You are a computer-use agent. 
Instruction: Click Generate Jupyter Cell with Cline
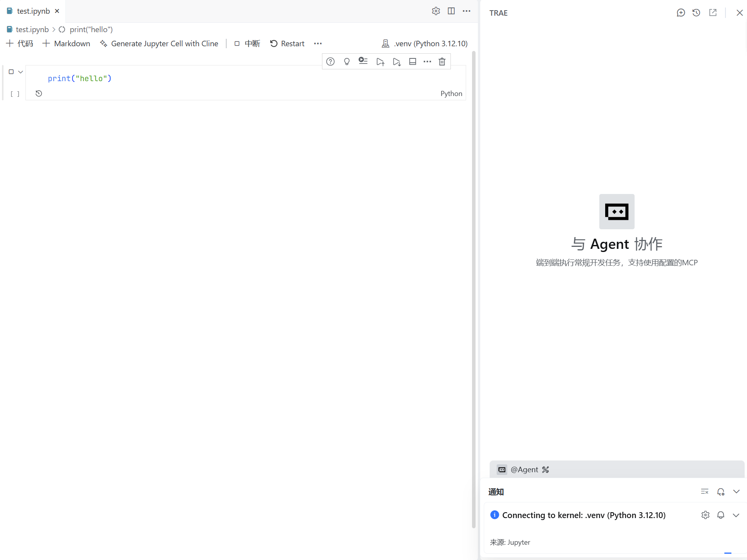159,43
